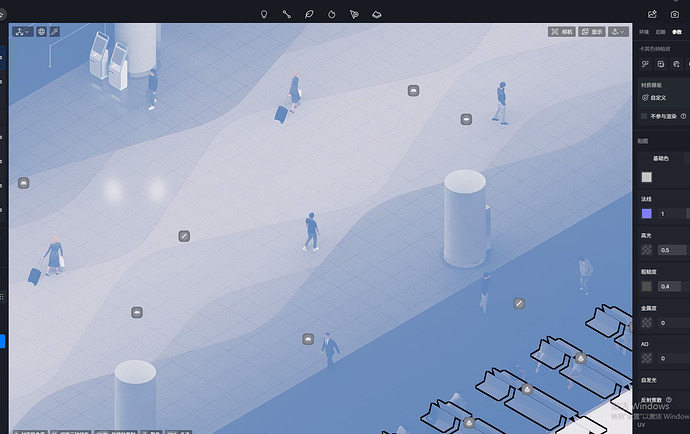Click the 相机 camera button in viewport
690x434 pixels.
561,32
